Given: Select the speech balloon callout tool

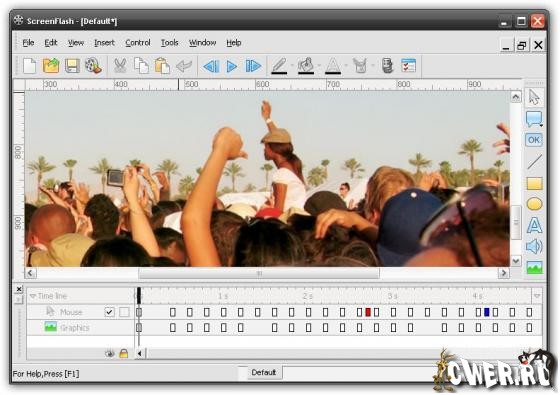Looking at the screenshot, I should [534, 119].
